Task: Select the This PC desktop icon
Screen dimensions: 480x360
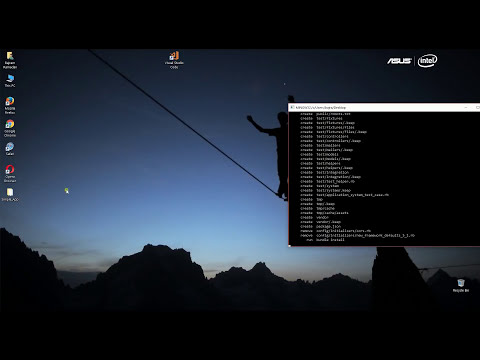Action: coord(10,81)
